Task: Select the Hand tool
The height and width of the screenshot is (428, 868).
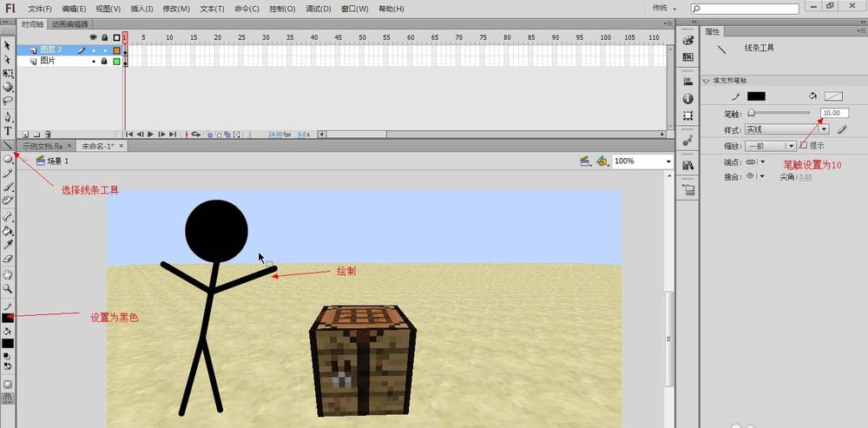Action: pyautogui.click(x=8, y=274)
